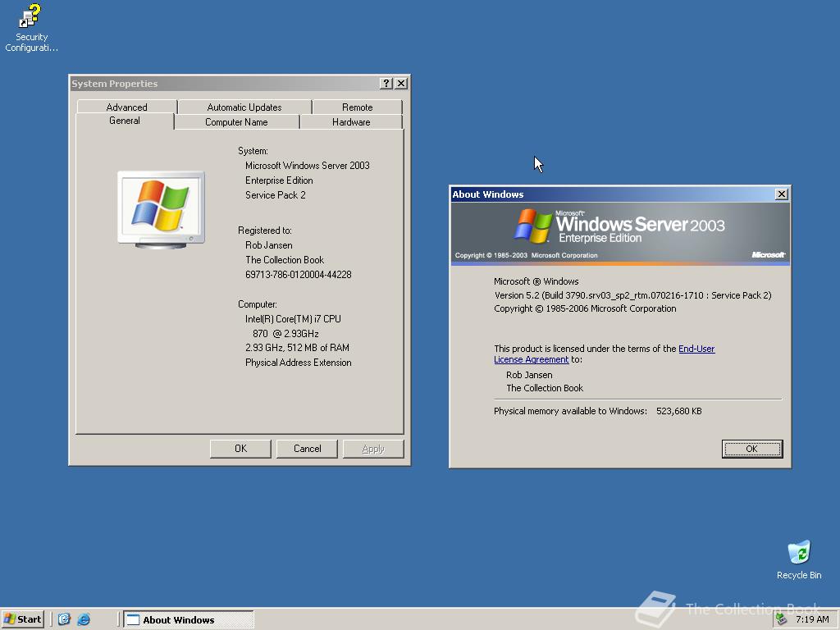840x630 pixels.
Task: Click 'Enterprise Edition' text in System Properties
Action: (279, 180)
